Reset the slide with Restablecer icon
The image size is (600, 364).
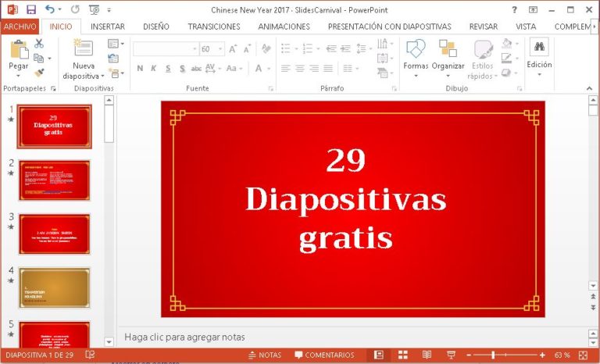(113, 58)
